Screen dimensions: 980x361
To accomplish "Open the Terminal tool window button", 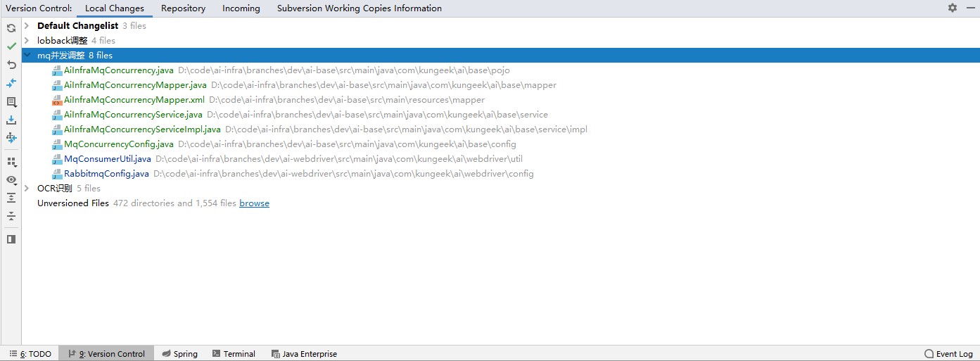I will 234,354.
